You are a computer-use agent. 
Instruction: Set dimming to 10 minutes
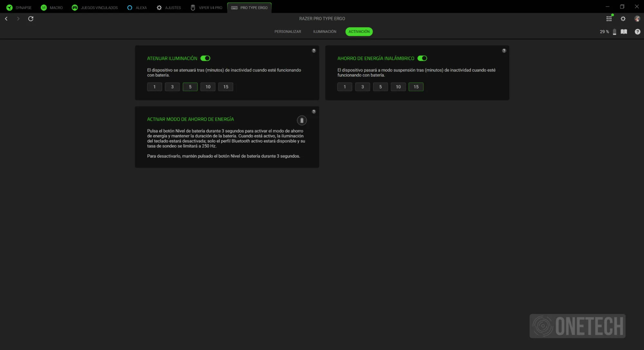(x=208, y=87)
